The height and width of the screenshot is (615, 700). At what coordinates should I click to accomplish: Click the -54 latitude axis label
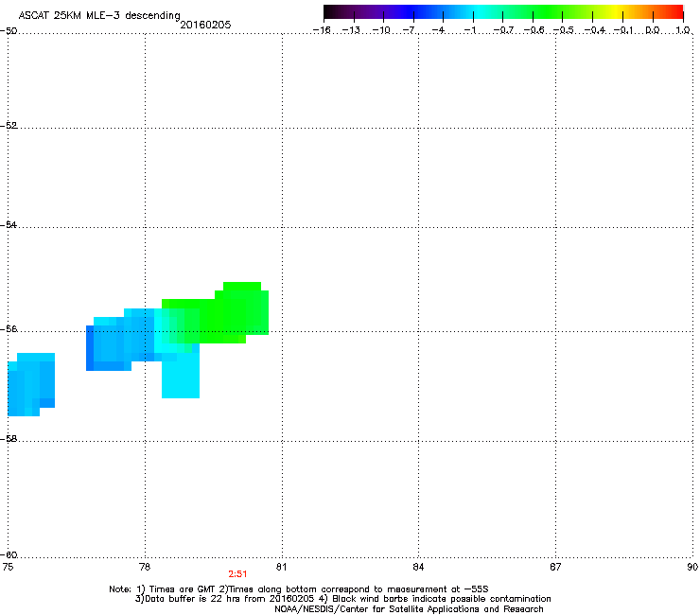(x=9, y=225)
